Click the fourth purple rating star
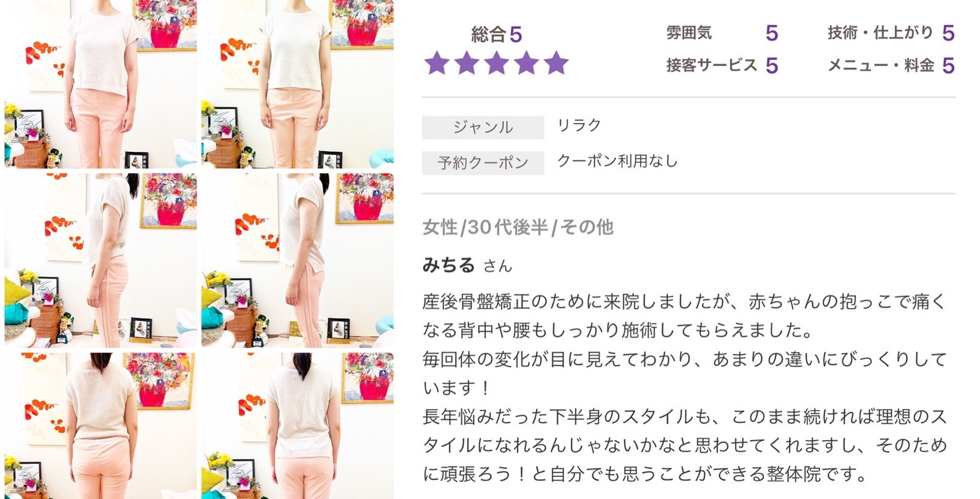 coord(527,63)
